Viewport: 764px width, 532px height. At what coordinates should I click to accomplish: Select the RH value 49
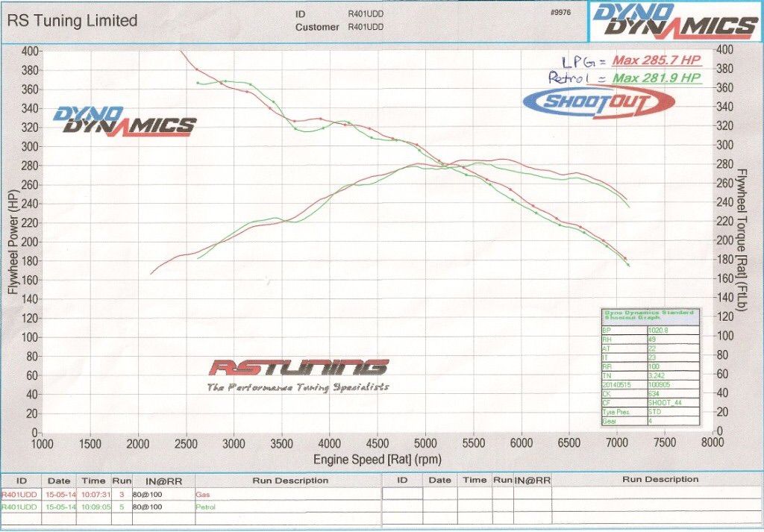pos(674,339)
